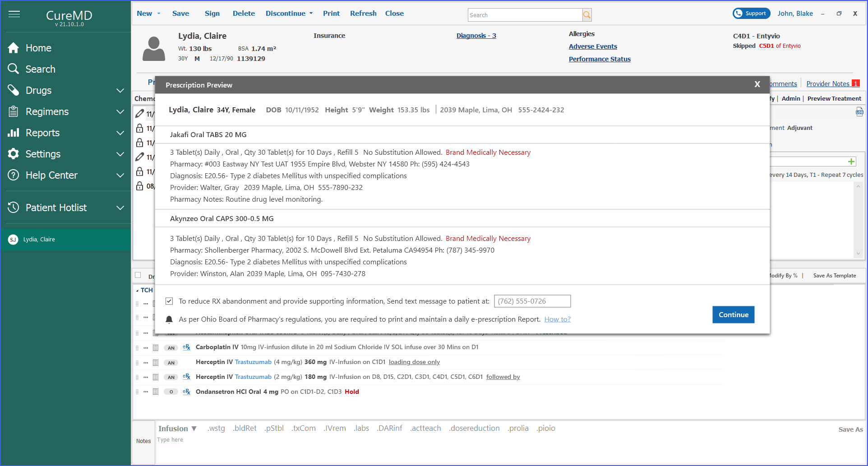Click the eRx icon on Carboplatin IV row
The width and height of the screenshot is (868, 466).
pyautogui.click(x=186, y=347)
